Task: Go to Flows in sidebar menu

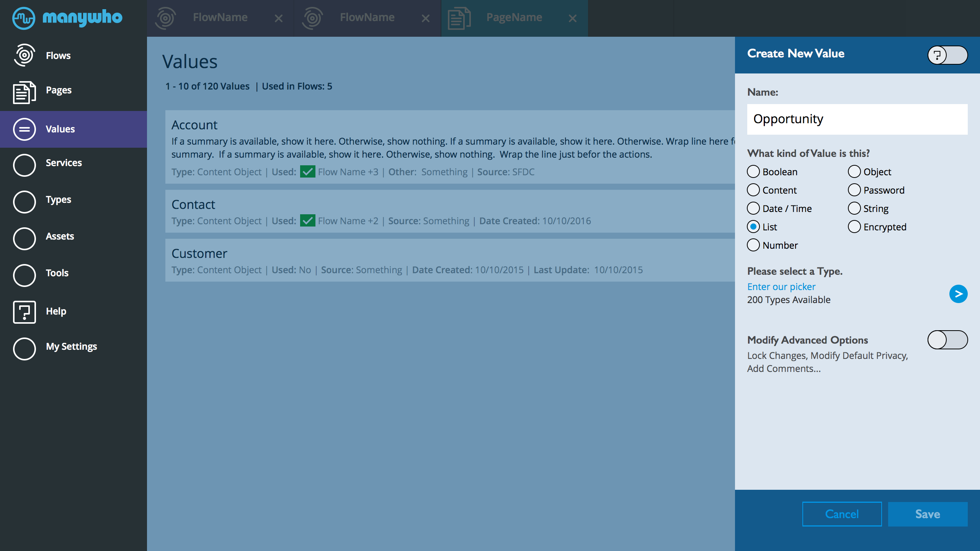Action: tap(58, 55)
